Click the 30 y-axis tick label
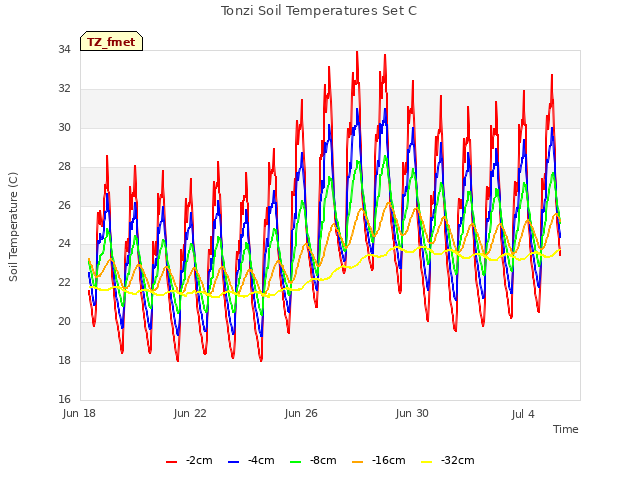640x480 pixels. [x=64, y=127]
